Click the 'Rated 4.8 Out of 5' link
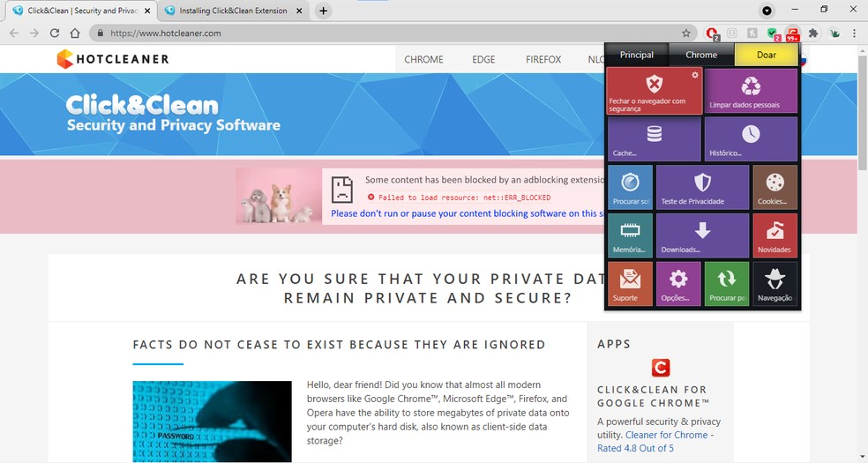Viewport: 868px width, 463px height. point(635,448)
